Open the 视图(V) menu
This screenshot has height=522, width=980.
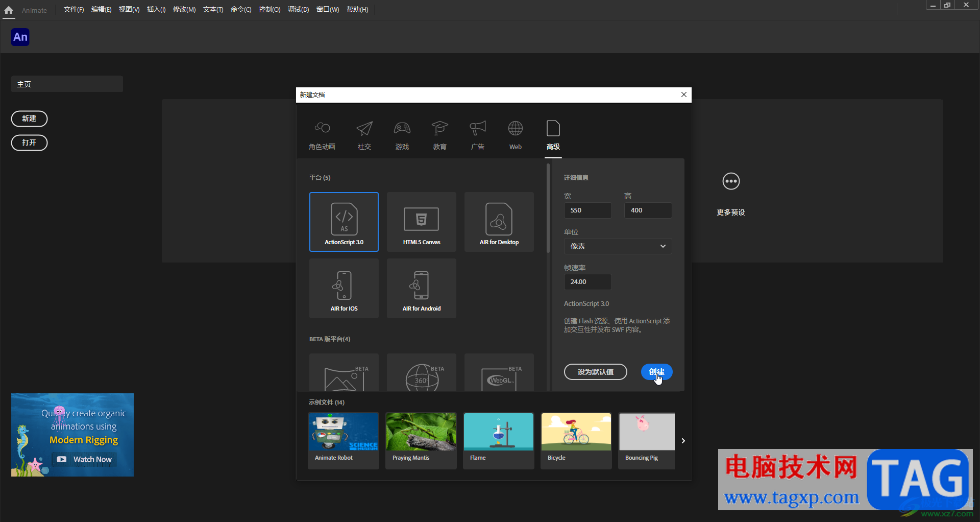(x=129, y=10)
